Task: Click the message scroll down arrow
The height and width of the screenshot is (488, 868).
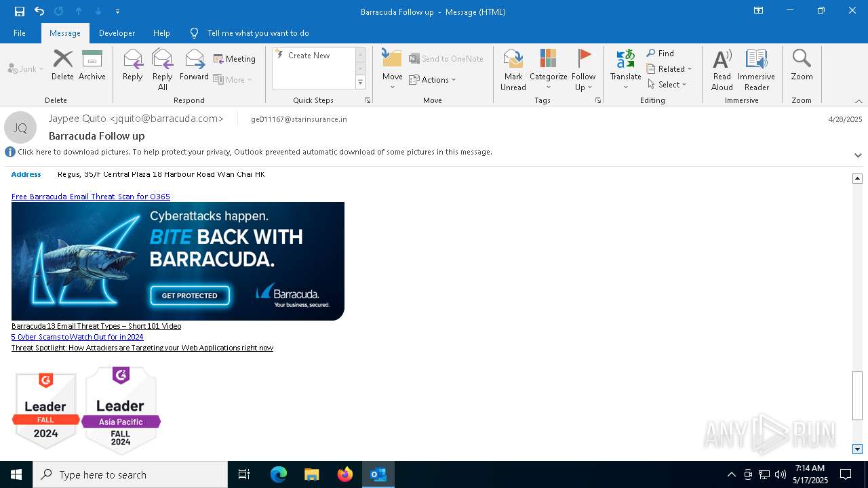Action: 857,449
